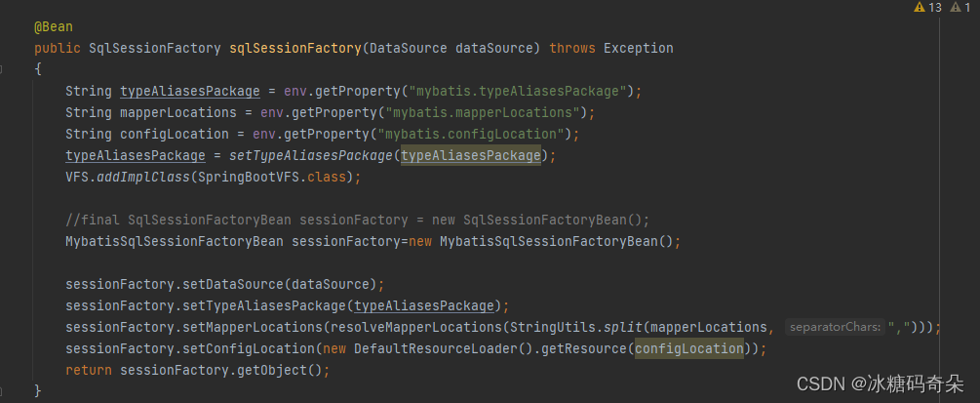Click getProperty on the mapperLocations line
The image size is (980, 403).
click(x=335, y=112)
